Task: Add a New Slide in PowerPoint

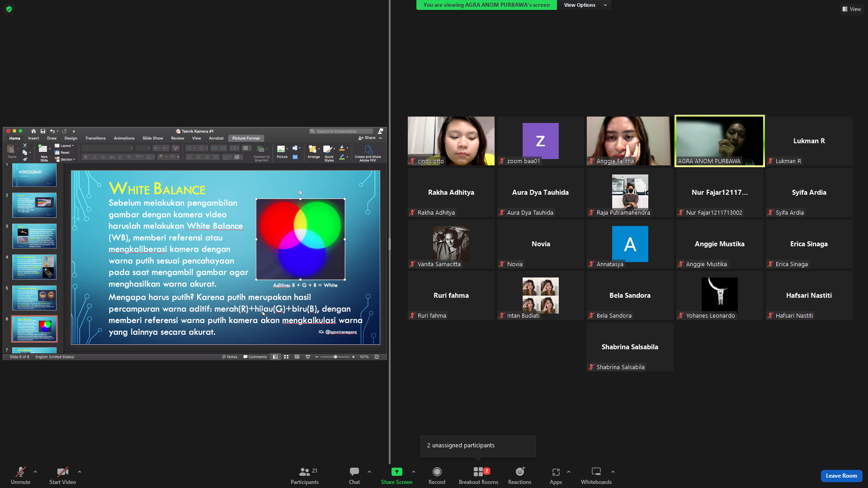Action: pyautogui.click(x=43, y=153)
